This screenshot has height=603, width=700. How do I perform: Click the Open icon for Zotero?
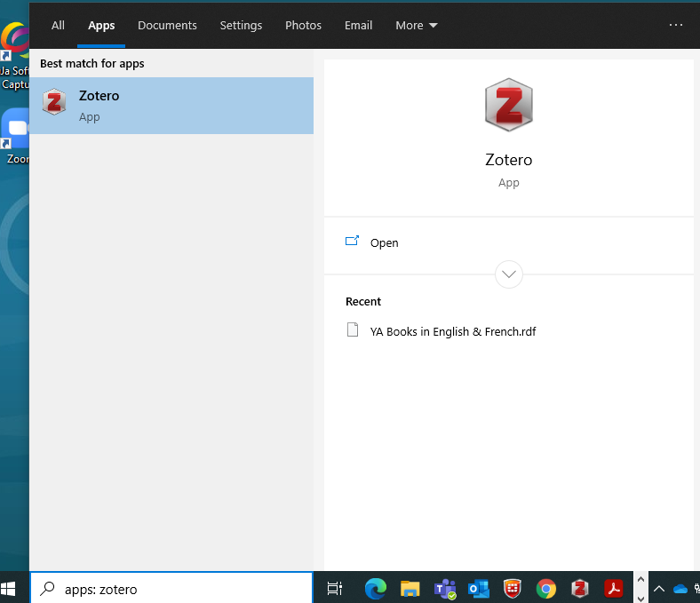coord(352,242)
